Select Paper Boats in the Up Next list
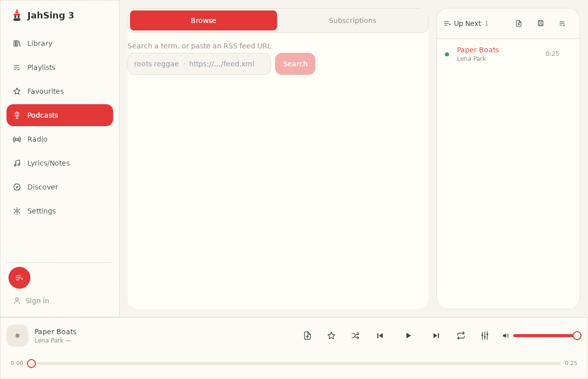 tap(508, 54)
